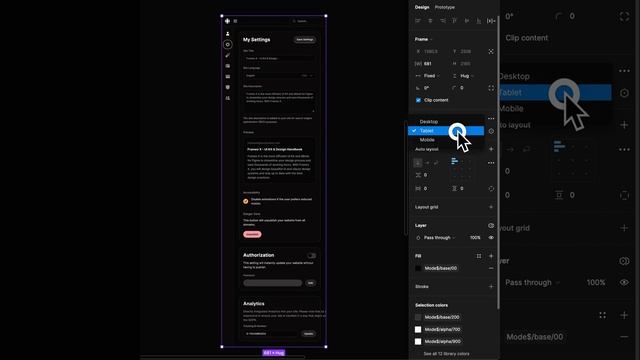Add a layout grid with plus
Image resolution: width=640 pixels, height=360 pixels.
click(x=491, y=207)
